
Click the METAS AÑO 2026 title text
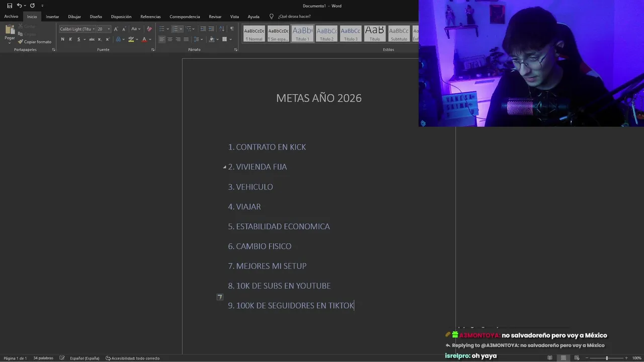[x=319, y=98]
